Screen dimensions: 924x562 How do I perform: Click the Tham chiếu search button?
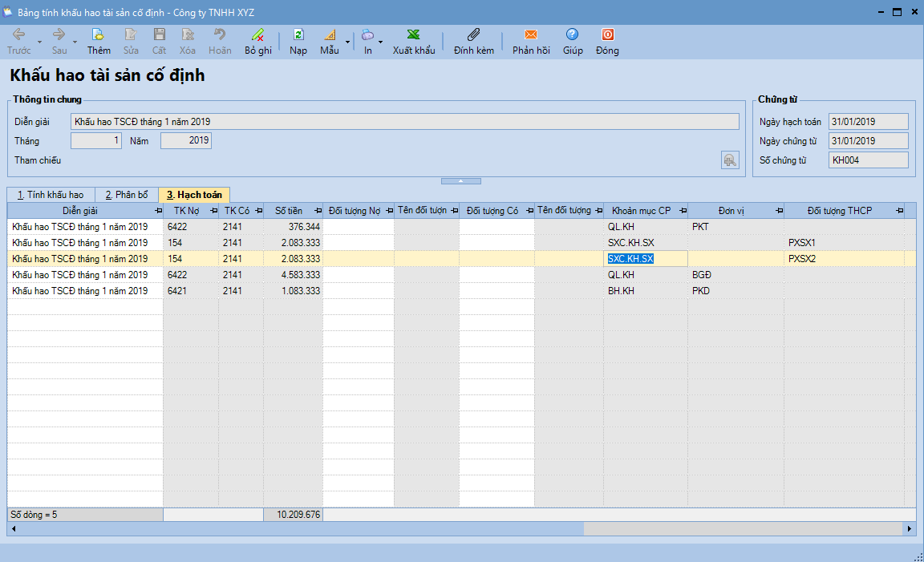[x=729, y=160]
